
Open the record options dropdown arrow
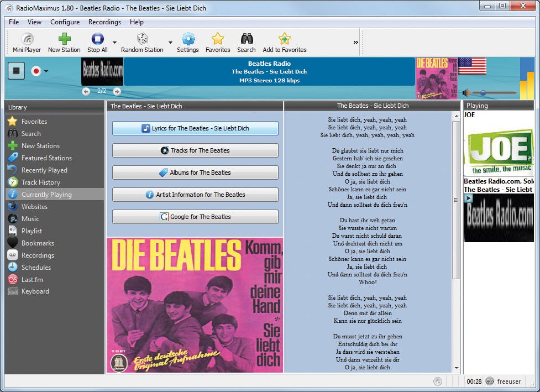pos(46,71)
